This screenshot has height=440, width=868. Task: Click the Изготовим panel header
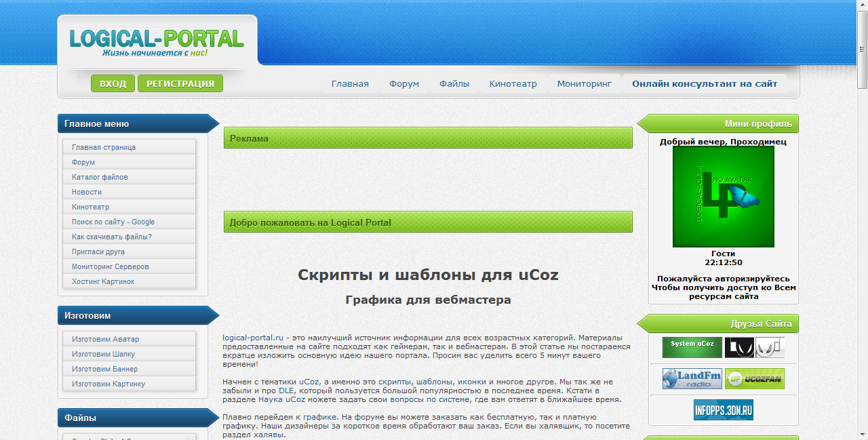[138, 315]
